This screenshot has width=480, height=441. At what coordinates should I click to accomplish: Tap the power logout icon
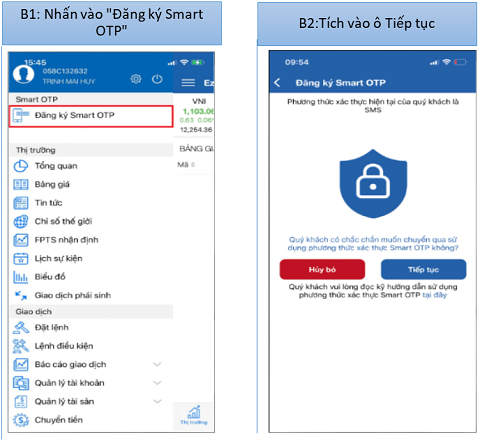157,79
